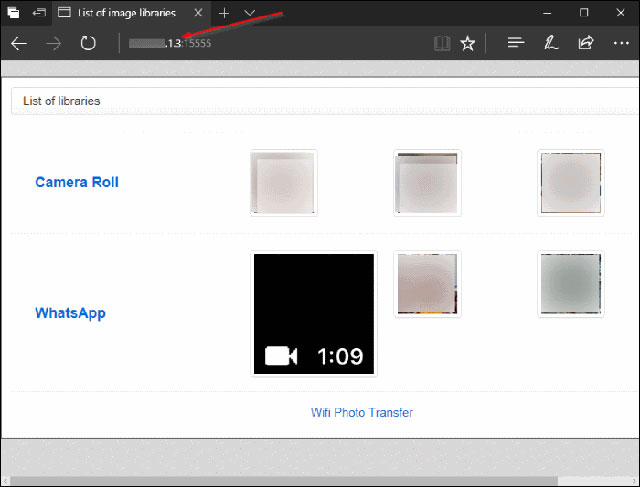
Task: Click the Forward navigation arrow
Action: tap(54, 44)
